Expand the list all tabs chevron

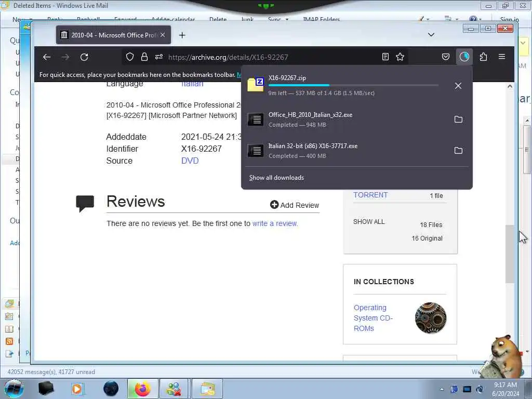coord(431,35)
